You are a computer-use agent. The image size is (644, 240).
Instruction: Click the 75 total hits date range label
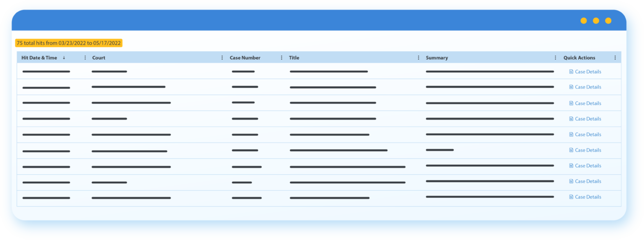(x=69, y=43)
